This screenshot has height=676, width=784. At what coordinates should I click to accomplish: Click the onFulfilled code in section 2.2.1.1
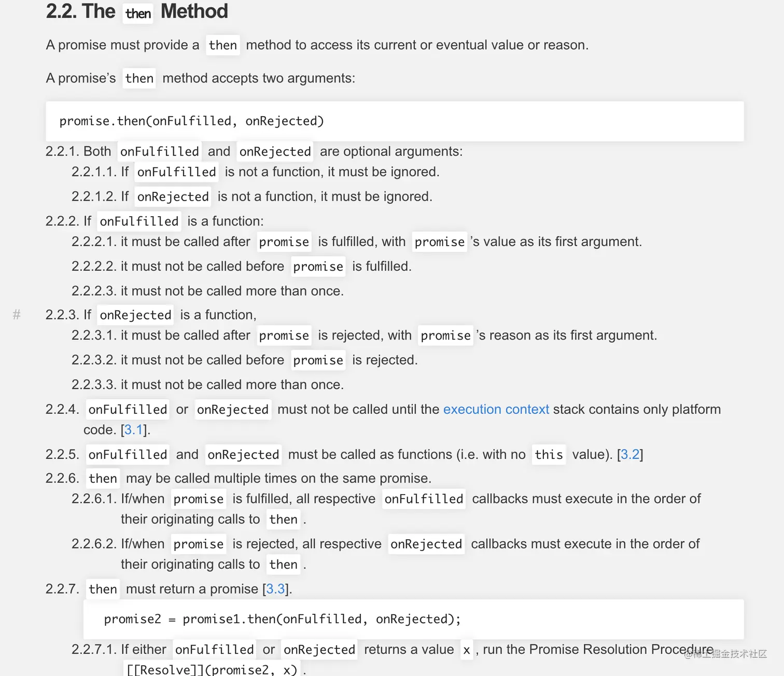176,172
